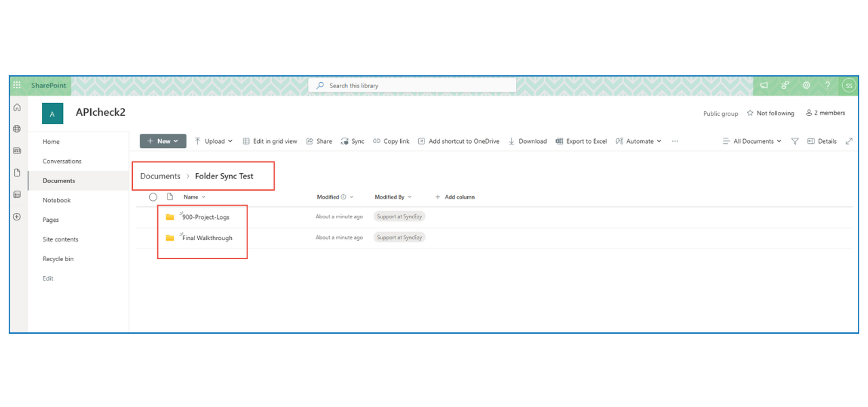Screen dimensions: 868x407
Task: Open the Pages section in the sidebar
Action: 50,219
